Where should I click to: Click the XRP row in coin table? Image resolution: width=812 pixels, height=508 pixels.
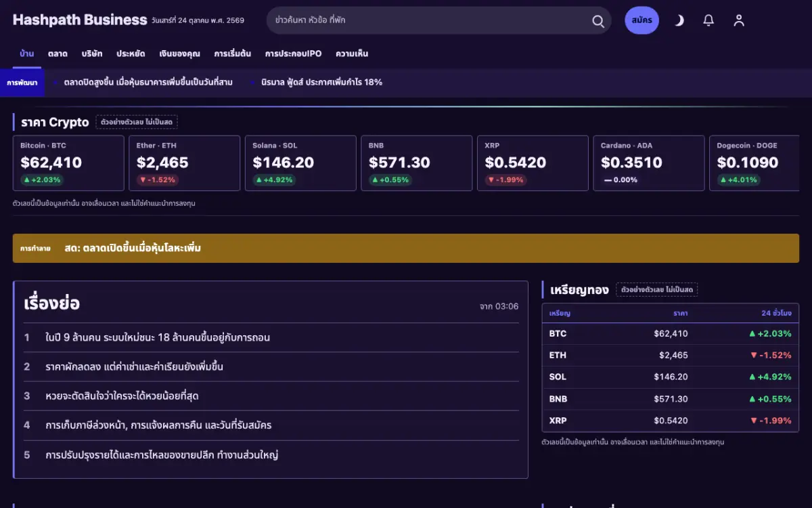pos(671,421)
